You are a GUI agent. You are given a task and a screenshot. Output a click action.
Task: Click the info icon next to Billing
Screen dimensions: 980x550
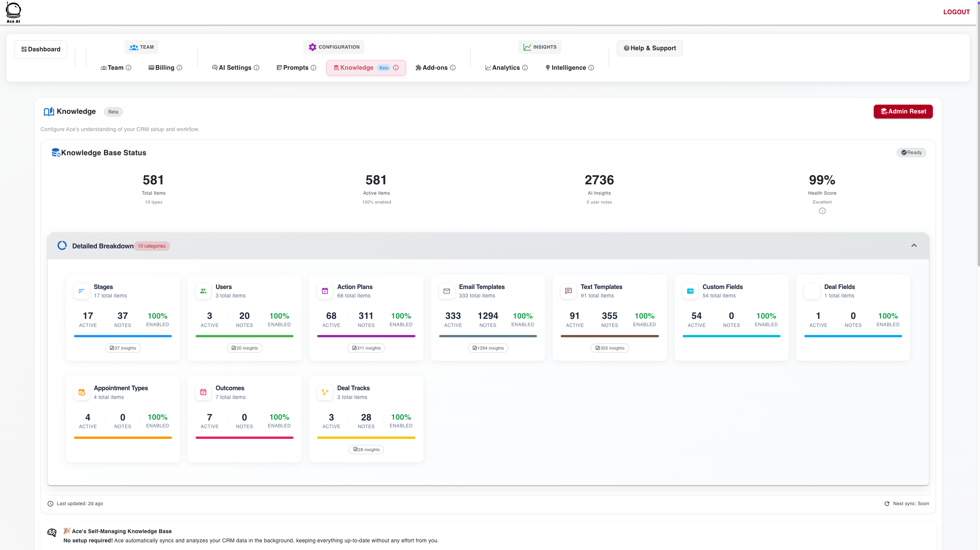click(180, 68)
